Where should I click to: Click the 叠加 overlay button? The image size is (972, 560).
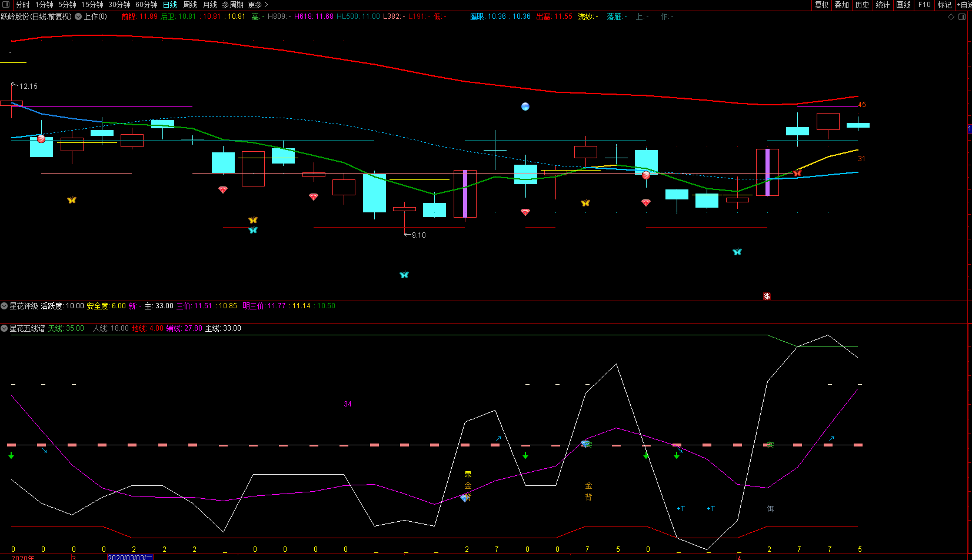(842, 5)
